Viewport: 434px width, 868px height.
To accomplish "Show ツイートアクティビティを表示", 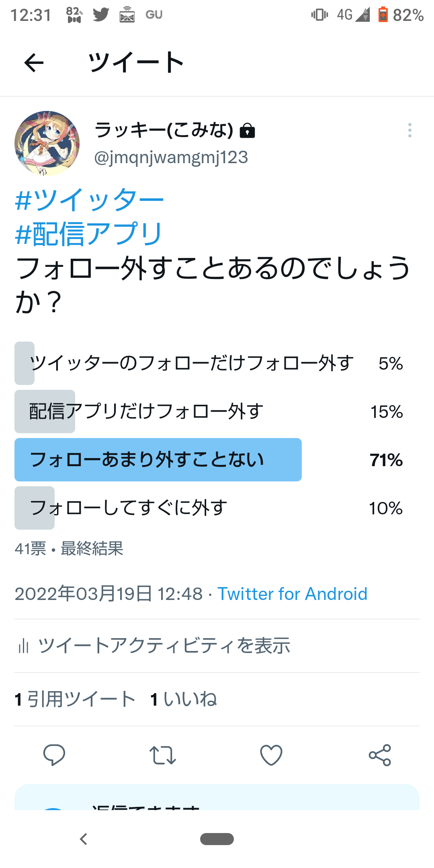I will (x=164, y=646).
